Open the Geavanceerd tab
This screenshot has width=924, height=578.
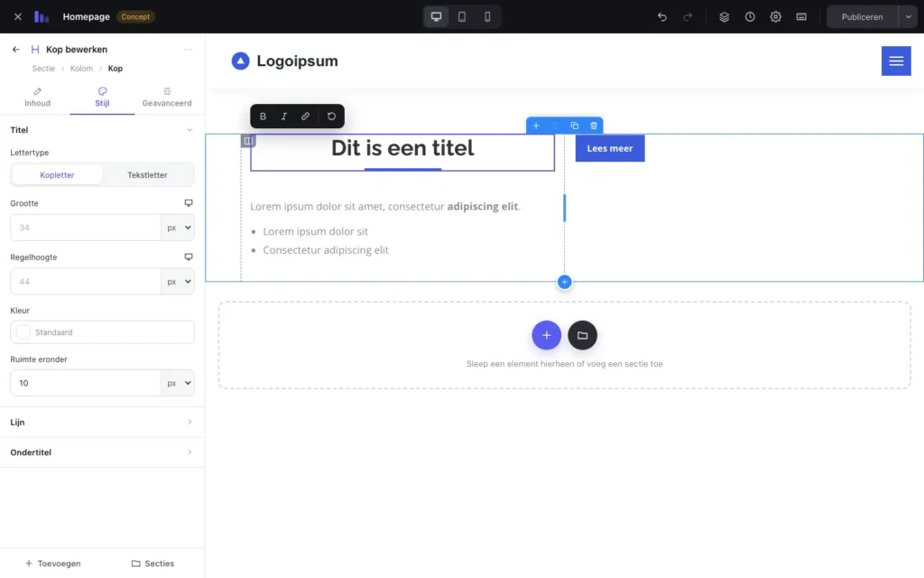167,98
